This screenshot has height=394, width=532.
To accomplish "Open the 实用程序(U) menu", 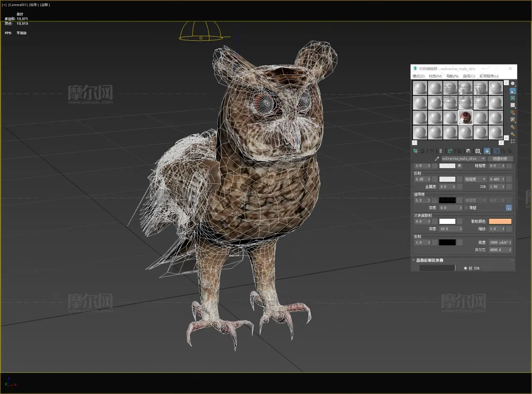I will pyautogui.click(x=489, y=76).
